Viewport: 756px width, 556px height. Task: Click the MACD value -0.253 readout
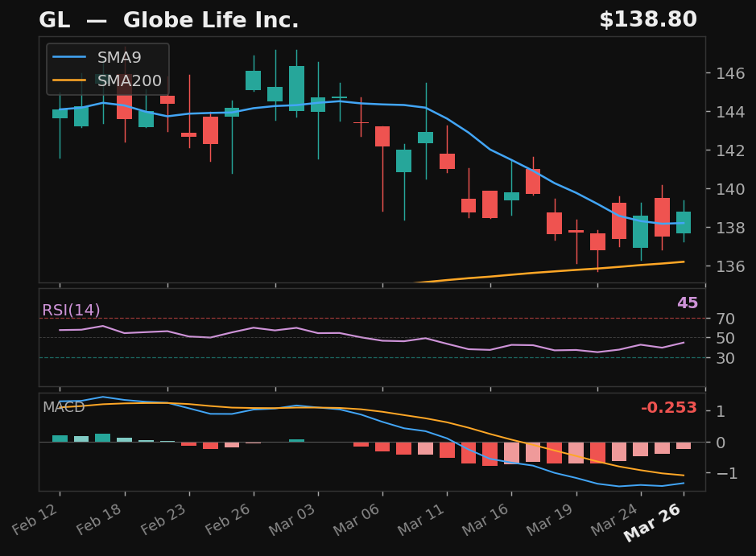[668, 408]
